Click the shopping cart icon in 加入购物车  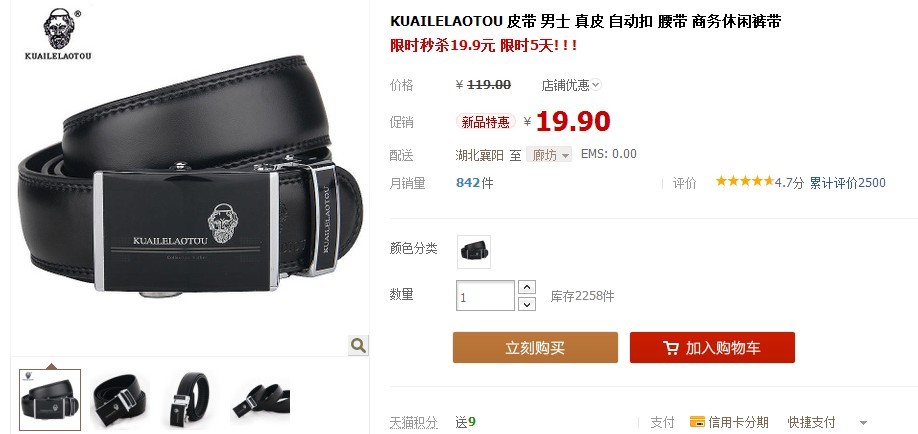(671, 348)
